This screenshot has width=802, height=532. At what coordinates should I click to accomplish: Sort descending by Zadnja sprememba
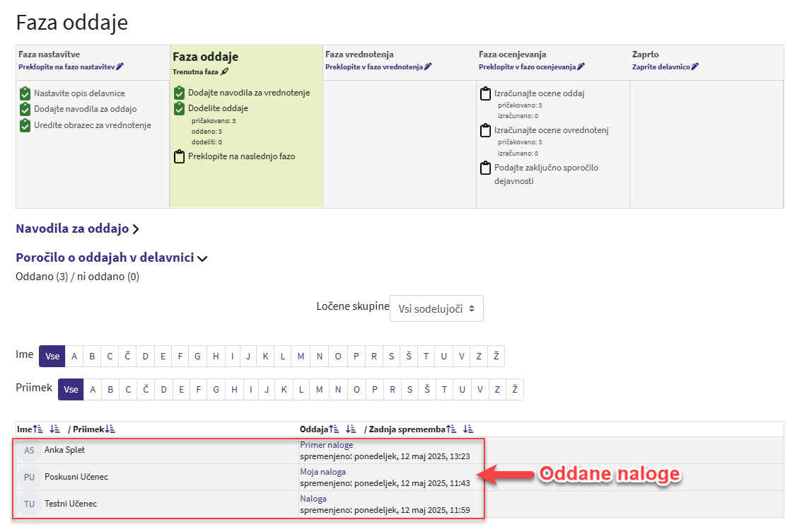468,429
